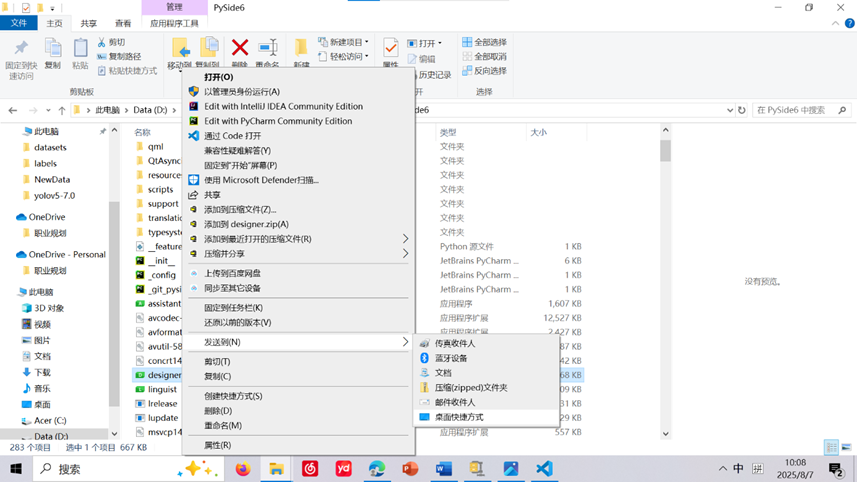
Task: Select 添加到 designer.zip(A)
Action: click(246, 224)
